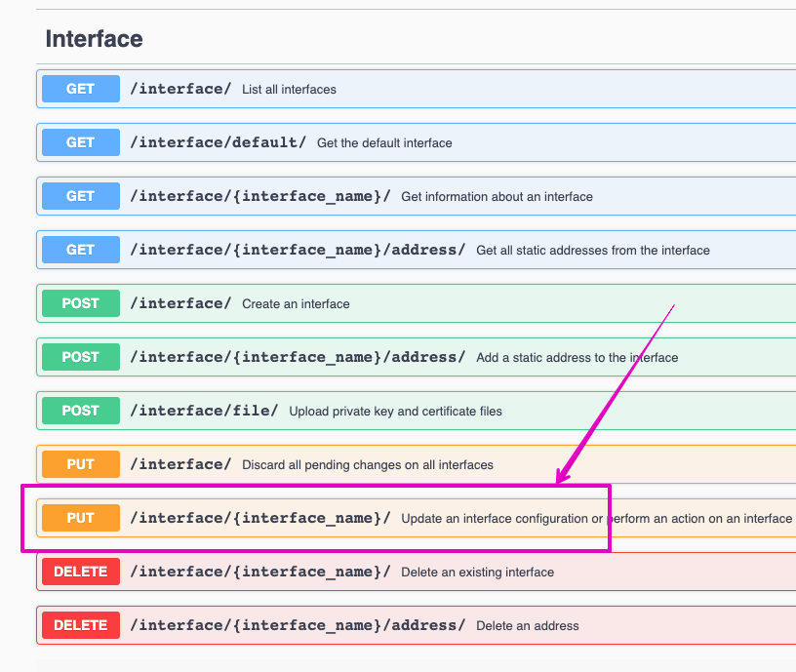
Task: Click GET badge for List all interfaces
Action: [x=80, y=89]
